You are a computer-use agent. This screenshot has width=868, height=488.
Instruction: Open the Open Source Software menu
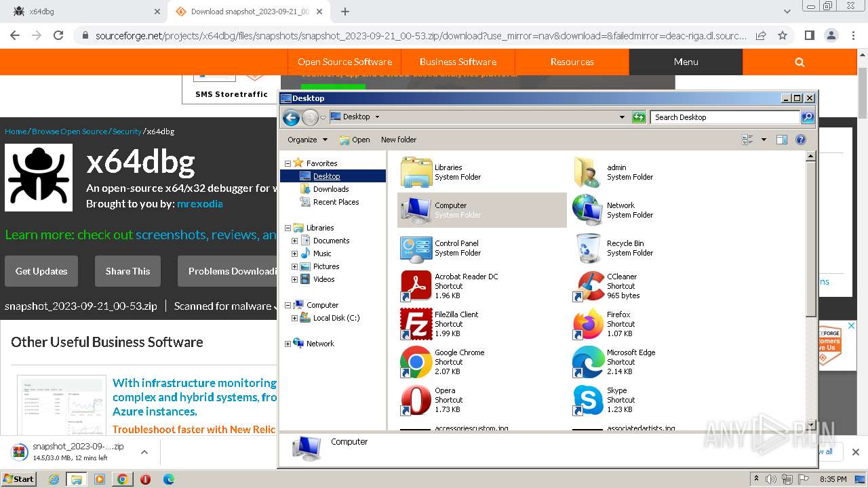344,62
